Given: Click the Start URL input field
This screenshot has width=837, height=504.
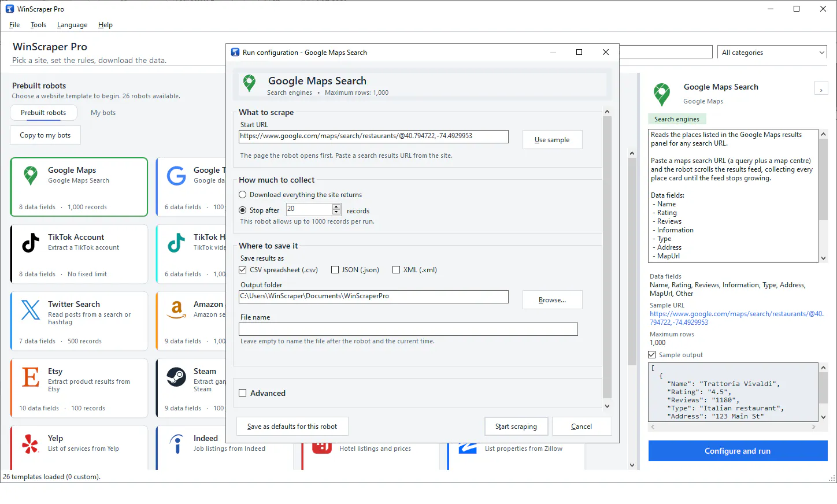Looking at the screenshot, I should click(x=373, y=136).
